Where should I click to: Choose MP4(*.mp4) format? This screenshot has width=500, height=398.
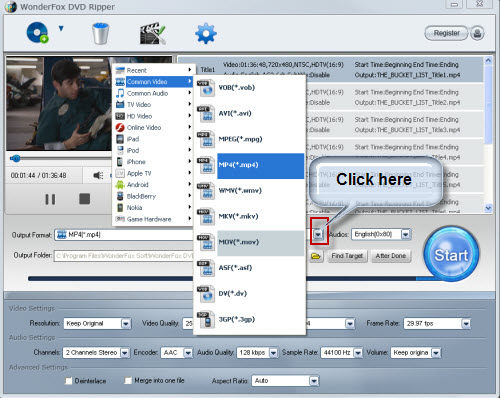250,165
